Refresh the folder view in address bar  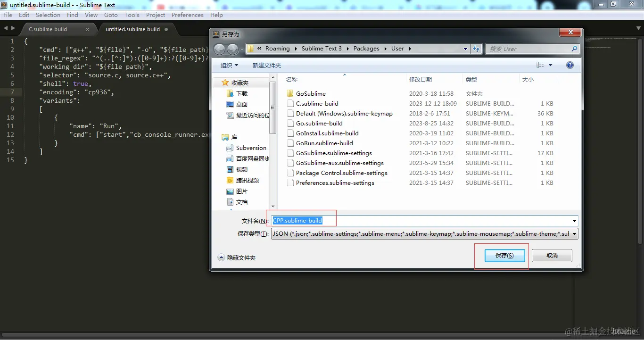tap(476, 49)
